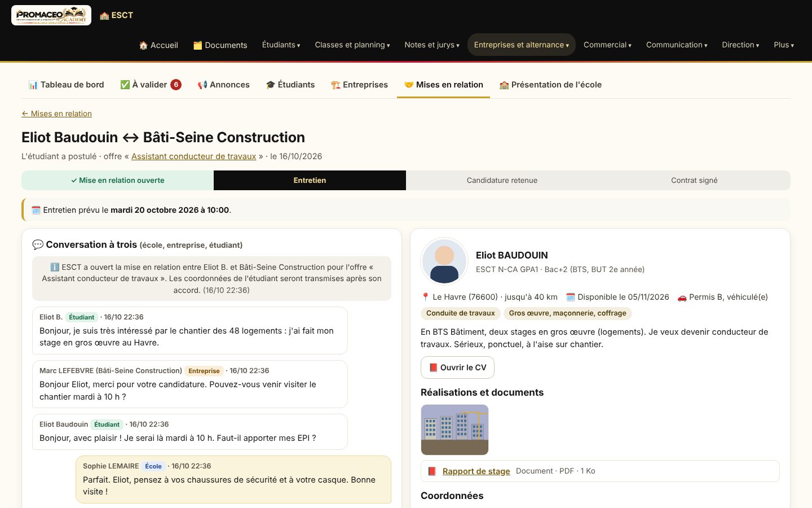Image resolution: width=812 pixels, height=508 pixels.
Task: Click the Gros œuvre, maçonnerie, coffrage tag
Action: pos(567,313)
